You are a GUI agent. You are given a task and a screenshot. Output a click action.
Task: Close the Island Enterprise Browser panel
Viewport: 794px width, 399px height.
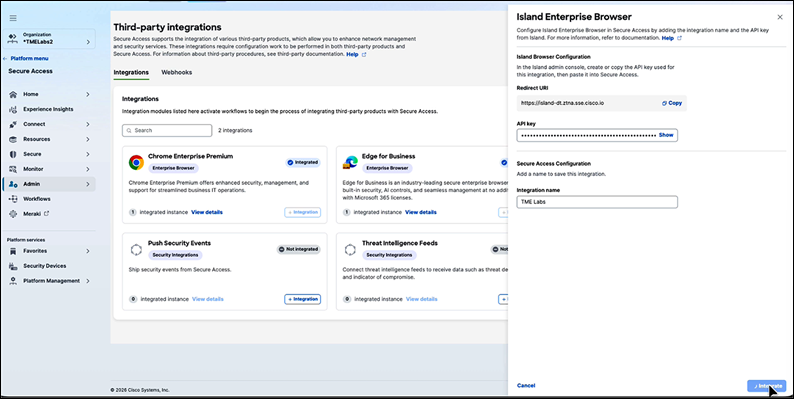coord(780,17)
